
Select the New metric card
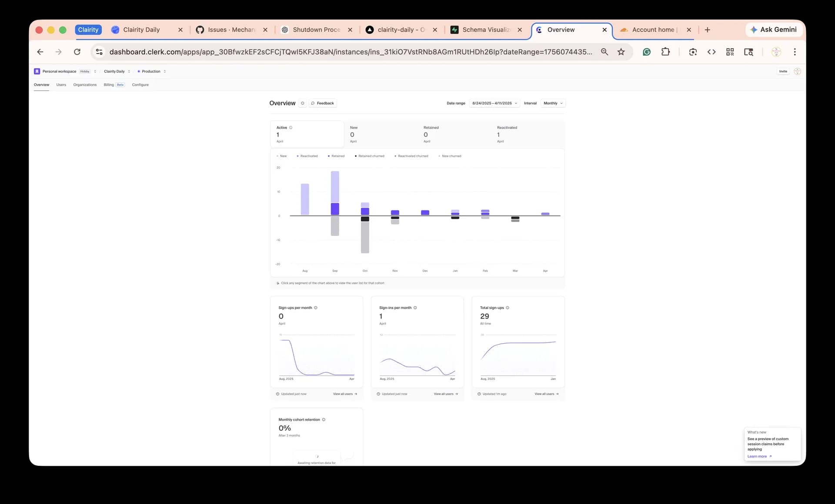click(381, 134)
